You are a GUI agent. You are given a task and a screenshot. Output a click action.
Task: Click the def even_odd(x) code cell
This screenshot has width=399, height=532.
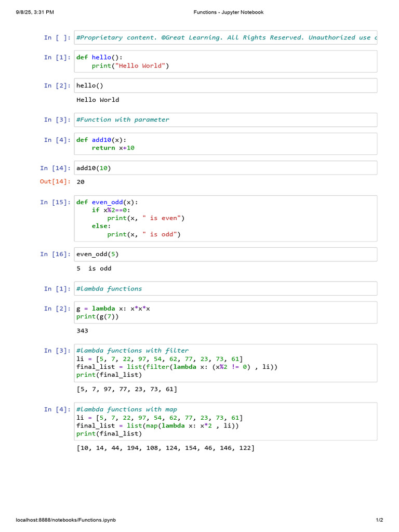click(x=225, y=219)
